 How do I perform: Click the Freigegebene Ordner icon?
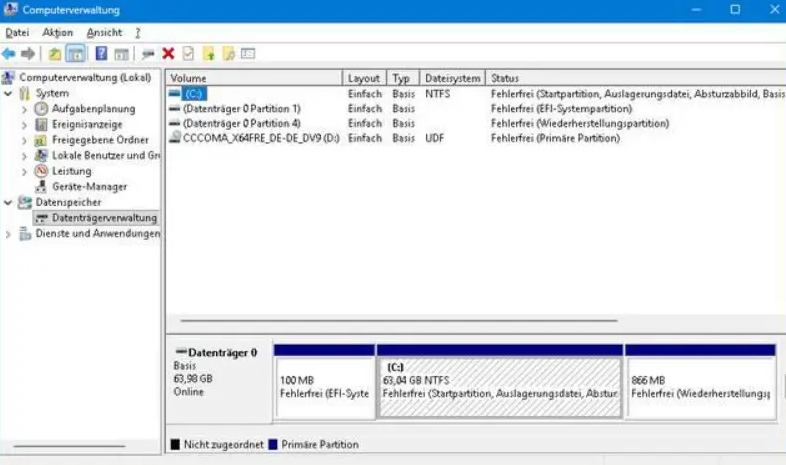41,140
